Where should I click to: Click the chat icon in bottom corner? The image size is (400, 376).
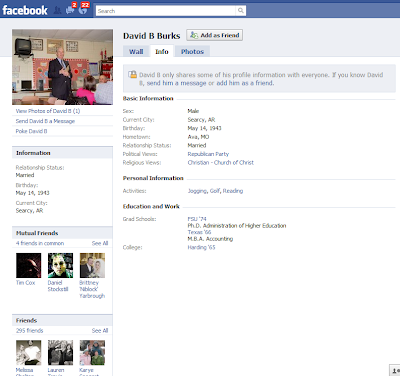click(396, 370)
